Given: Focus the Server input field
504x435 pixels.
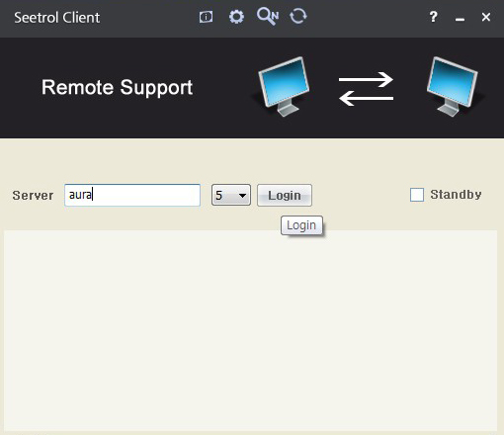Looking at the screenshot, I should tap(132, 195).
